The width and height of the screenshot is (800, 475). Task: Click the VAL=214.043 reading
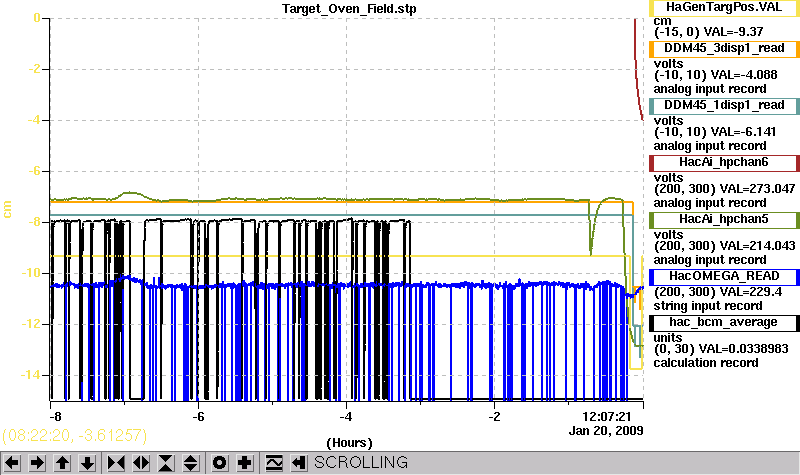click(755, 246)
